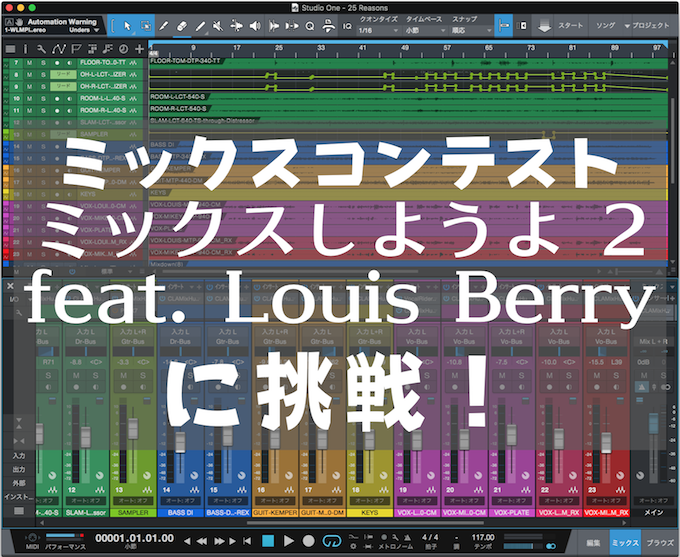Click the Record button in transport
The image size is (680, 557).
pyautogui.click(x=308, y=541)
